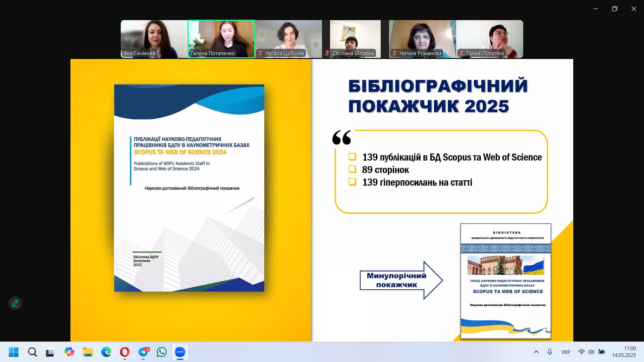The height and width of the screenshot is (362, 644).
Task: Open the volume speaker control
Action: click(x=591, y=352)
